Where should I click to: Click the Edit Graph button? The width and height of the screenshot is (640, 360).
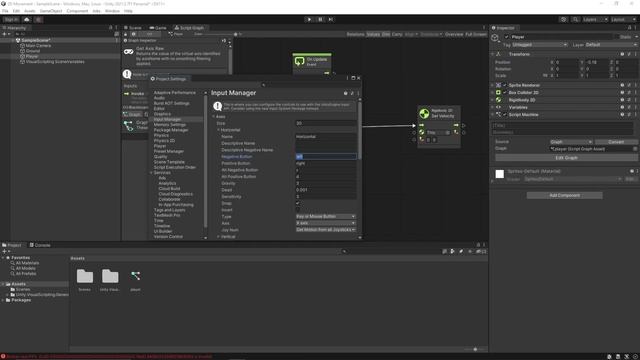click(566, 158)
